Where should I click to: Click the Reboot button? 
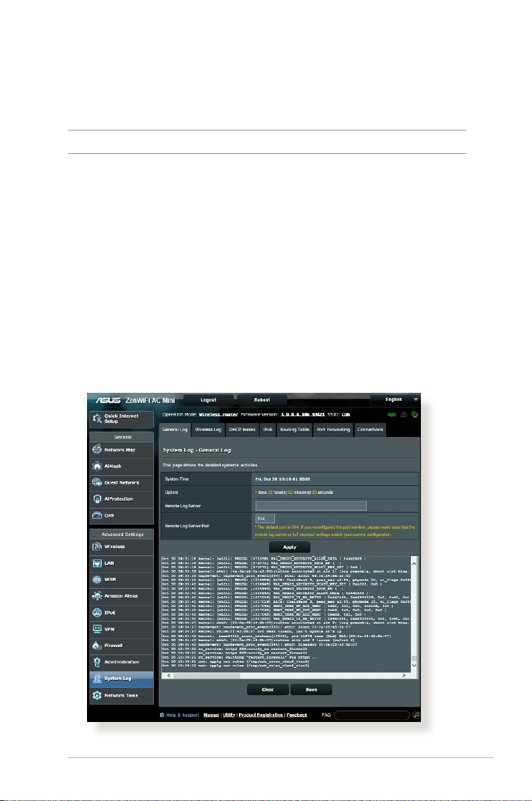262,400
